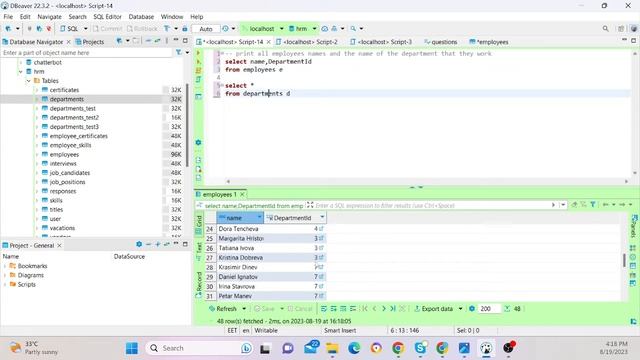Screen dimensions: 640x360
Task: Select the Kristina Dobreva cell
Action: (240, 258)
